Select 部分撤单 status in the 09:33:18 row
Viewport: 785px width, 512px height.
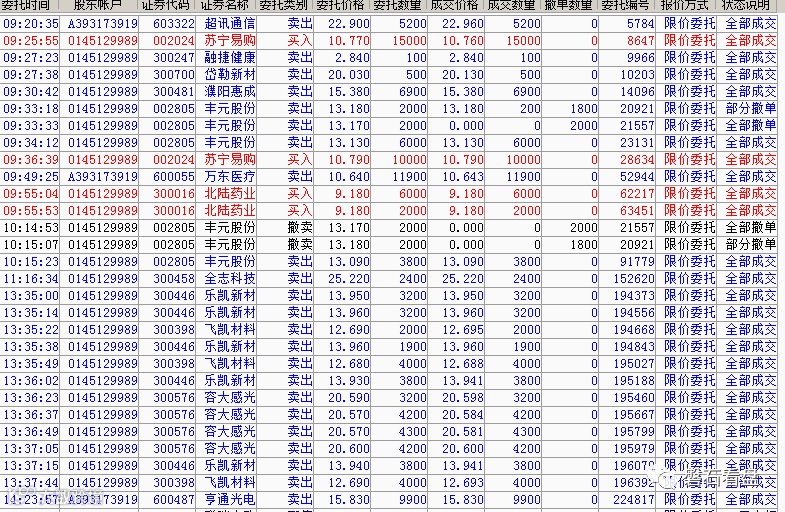point(750,109)
